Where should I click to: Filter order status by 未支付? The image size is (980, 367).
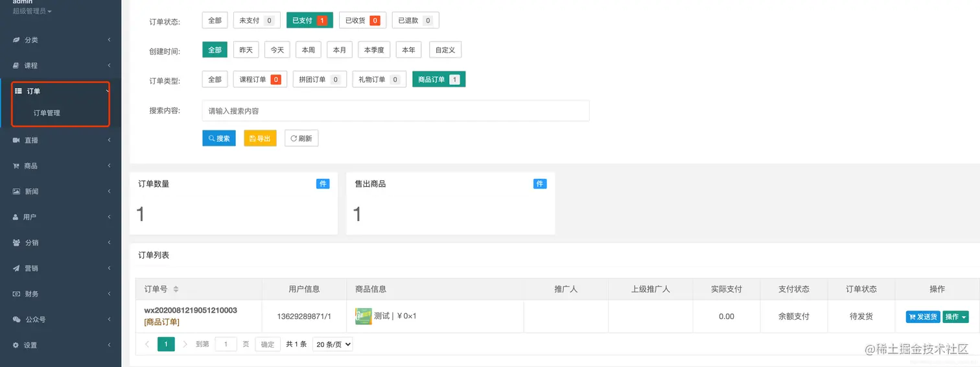(x=257, y=21)
